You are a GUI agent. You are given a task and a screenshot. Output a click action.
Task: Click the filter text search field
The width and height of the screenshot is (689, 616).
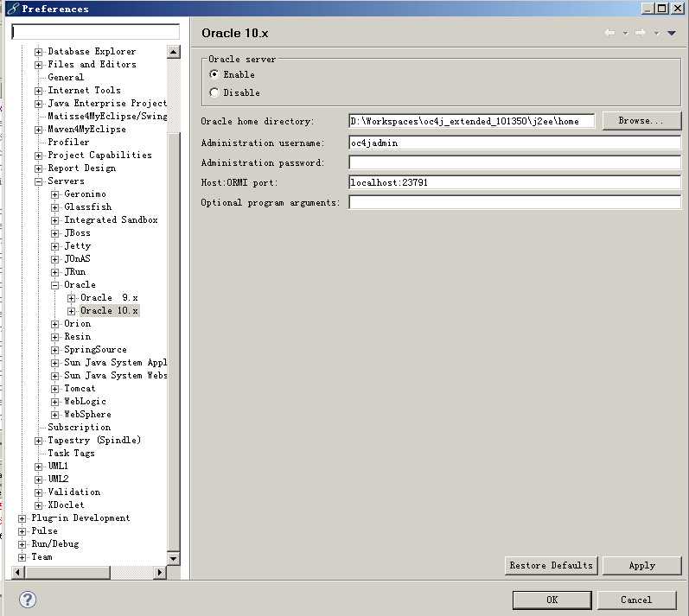pos(95,32)
